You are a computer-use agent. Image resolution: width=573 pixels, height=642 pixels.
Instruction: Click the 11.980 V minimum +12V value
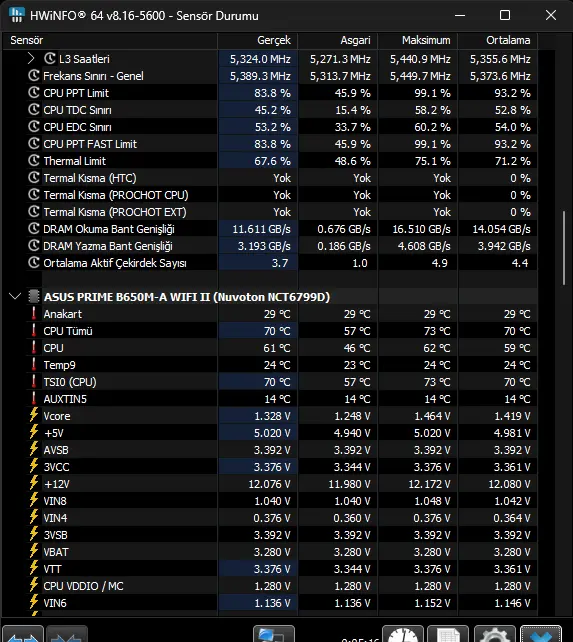[349, 484]
